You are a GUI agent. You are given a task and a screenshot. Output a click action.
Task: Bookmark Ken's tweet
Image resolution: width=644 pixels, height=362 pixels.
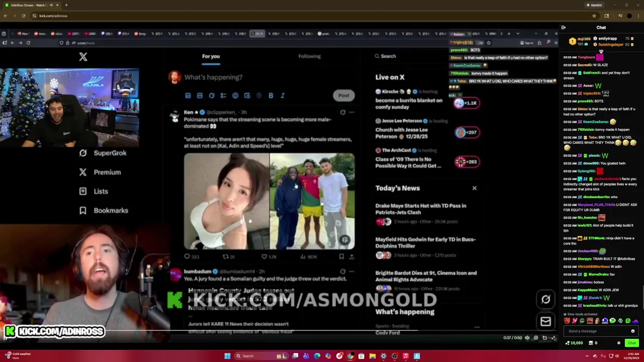[x=341, y=257]
